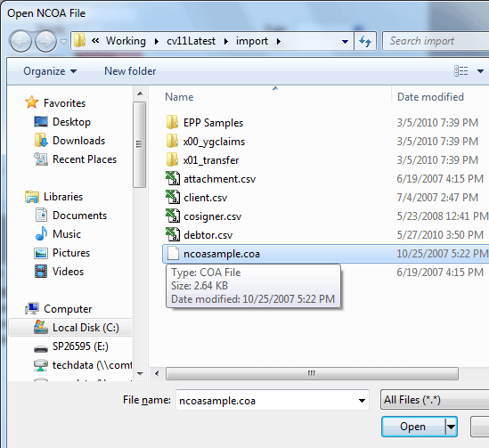489x448 pixels.
Task: Click the Open button
Action: click(413, 426)
